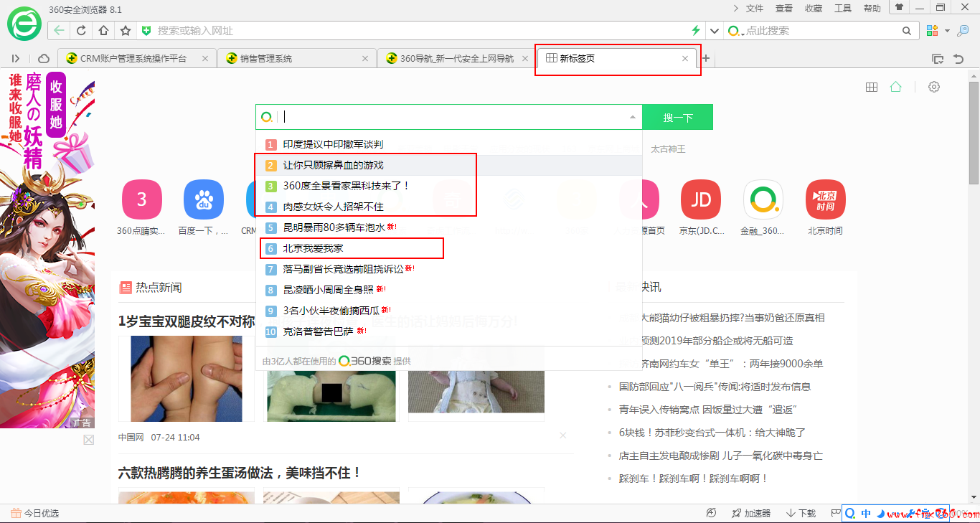Select suggestion 印度提议中印撤军谈判
980x523 pixels.
448,144
